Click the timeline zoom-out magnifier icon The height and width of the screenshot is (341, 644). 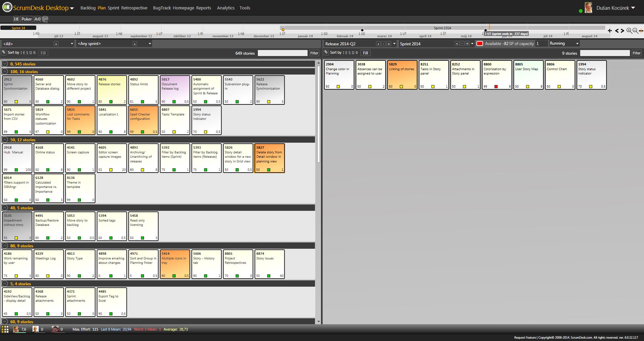[x=635, y=31]
